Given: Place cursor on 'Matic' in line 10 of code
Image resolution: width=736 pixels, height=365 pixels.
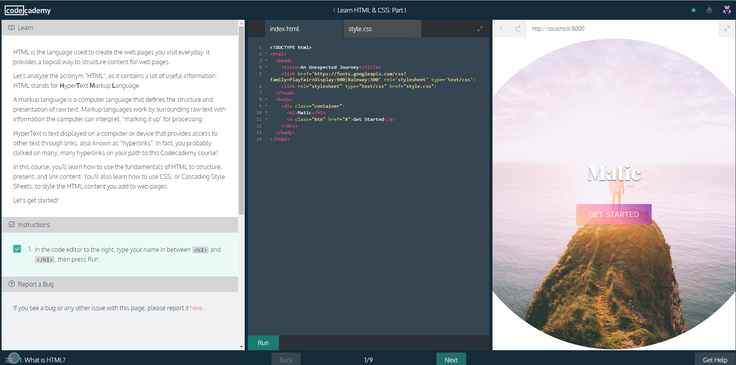Looking at the screenshot, I should [x=304, y=113].
